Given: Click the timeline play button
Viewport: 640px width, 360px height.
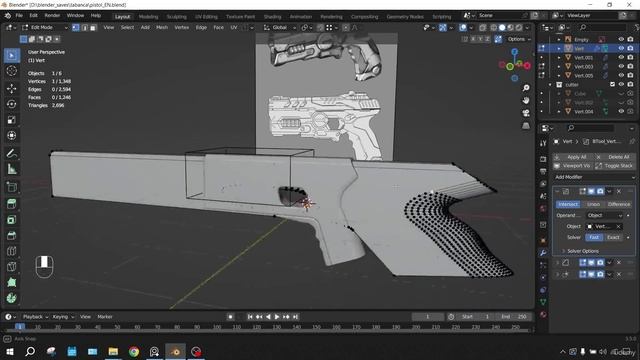Looking at the screenshot, I should tap(277, 317).
